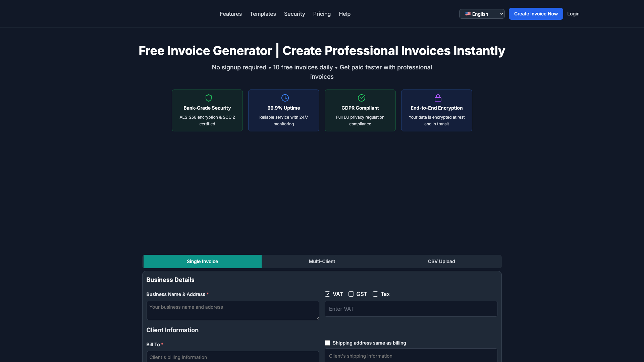Open the CSV Upload tab
Image resolution: width=644 pixels, height=362 pixels.
pos(441,261)
